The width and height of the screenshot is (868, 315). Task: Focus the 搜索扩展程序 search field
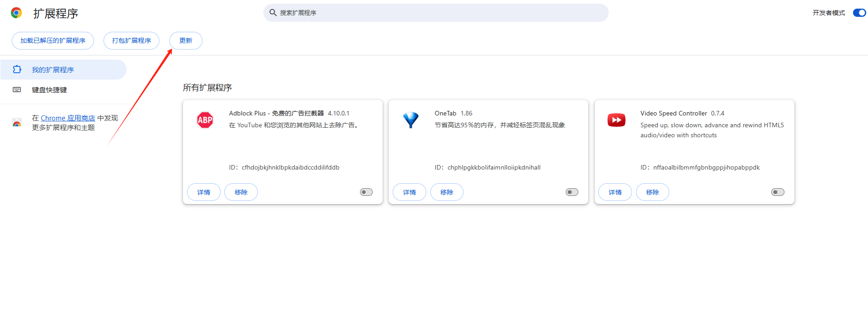click(x=436, y=13)
